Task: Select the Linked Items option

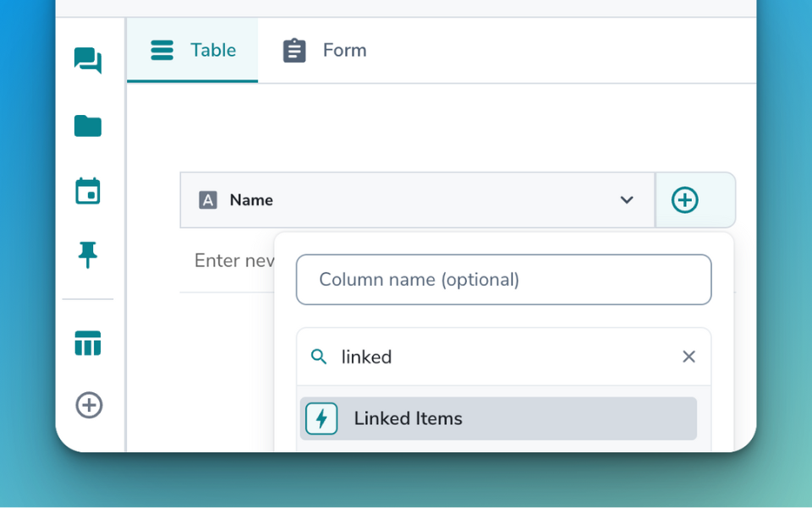Action: [x=498, y=418]
